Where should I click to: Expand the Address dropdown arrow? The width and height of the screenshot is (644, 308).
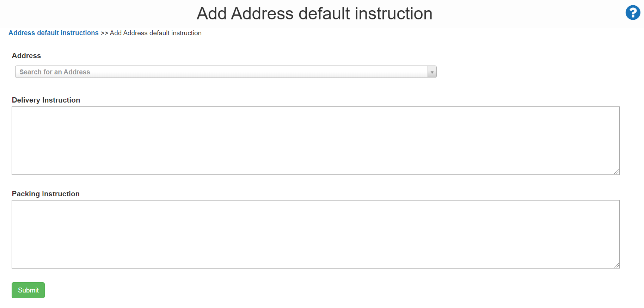coord(432,72)
